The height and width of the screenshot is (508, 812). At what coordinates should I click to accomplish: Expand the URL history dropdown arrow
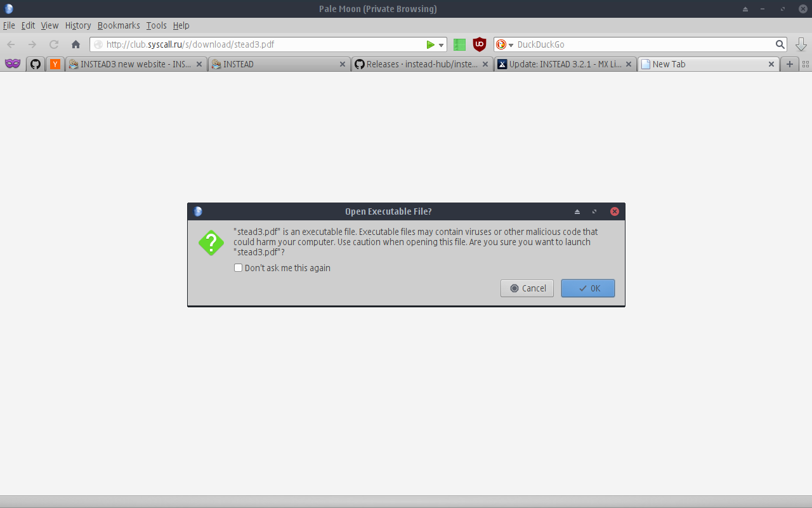441,45
